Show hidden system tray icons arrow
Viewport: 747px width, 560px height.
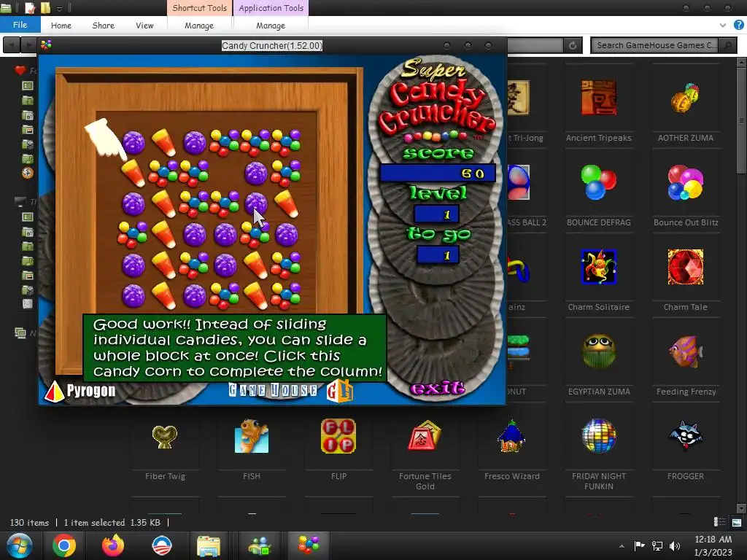pos(622,545)
